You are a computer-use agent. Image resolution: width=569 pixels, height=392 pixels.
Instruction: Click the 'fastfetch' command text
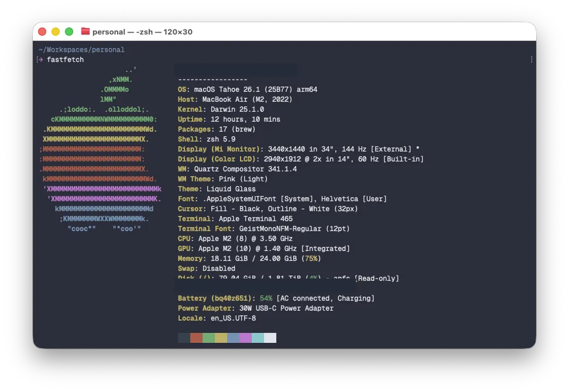tap(66, 60)
